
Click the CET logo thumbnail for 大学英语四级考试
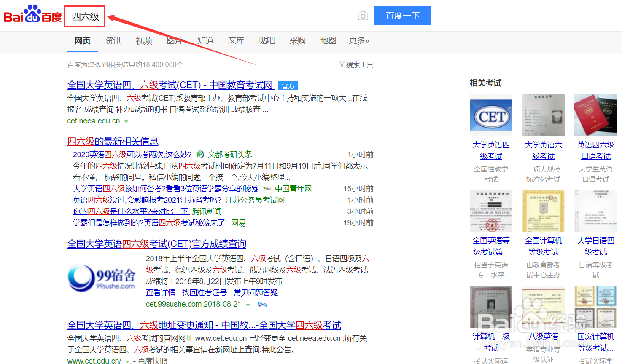pos(491,115)
